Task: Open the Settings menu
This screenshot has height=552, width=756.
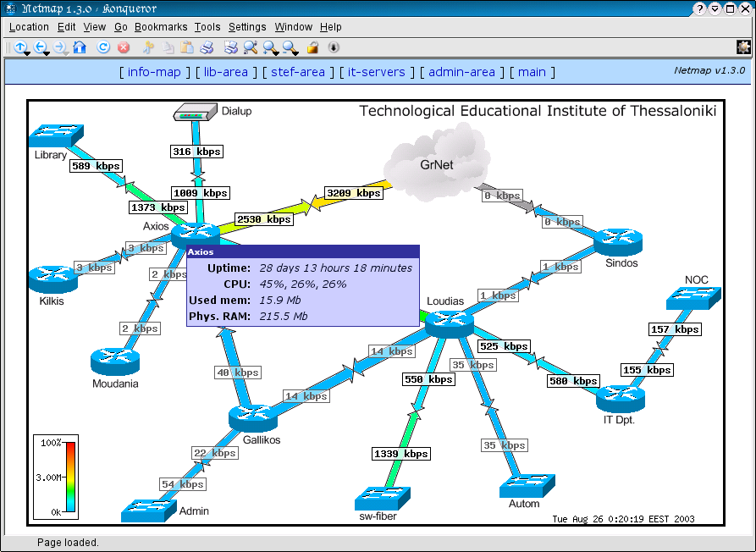Action: tap(247, 27)
